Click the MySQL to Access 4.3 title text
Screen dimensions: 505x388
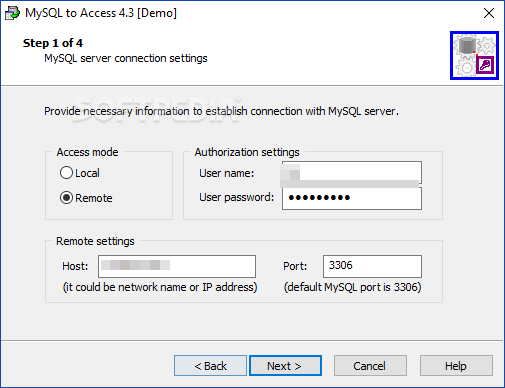101,13
